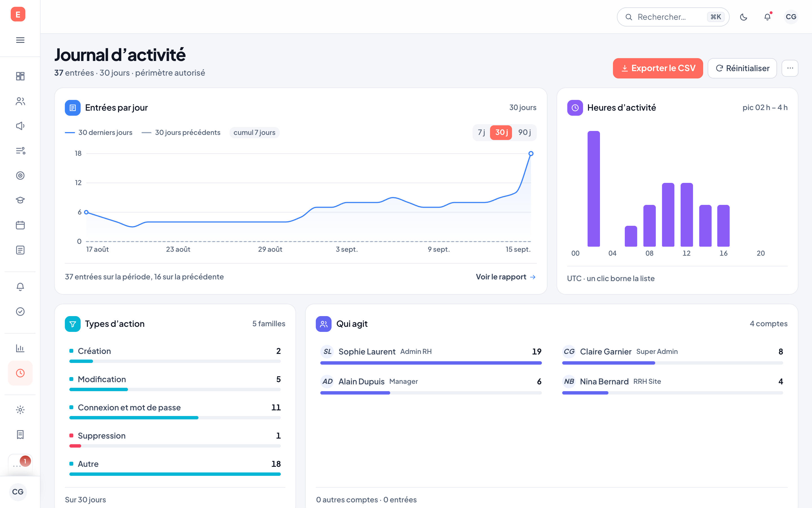The image size is (812, 508).
Task: Click the Entrées par jour card icon
Action: point(72,108)
